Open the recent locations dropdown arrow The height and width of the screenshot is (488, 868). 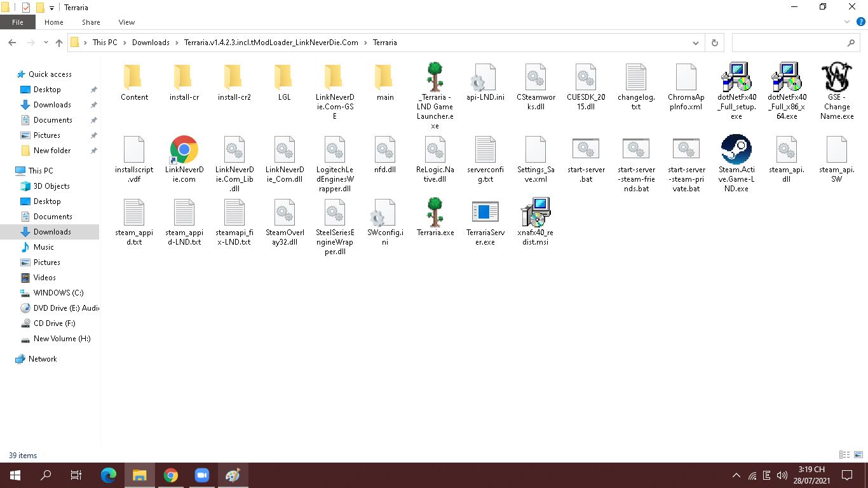point(46,43)
